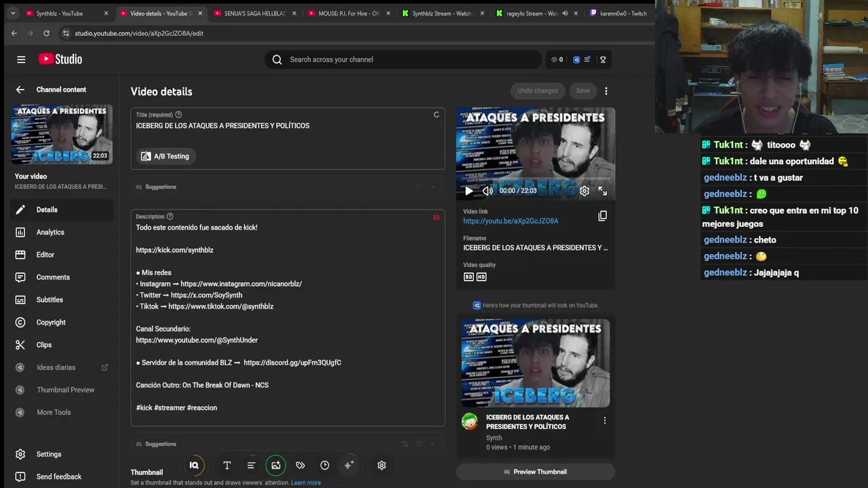Viewport: 868px width, 488px height.
Task: Play the video preview
Action: (x=469, y=191)
